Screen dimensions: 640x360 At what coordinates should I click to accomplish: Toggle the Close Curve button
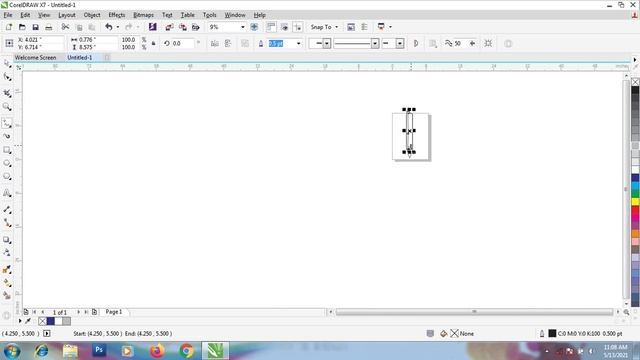coord(416,43)
